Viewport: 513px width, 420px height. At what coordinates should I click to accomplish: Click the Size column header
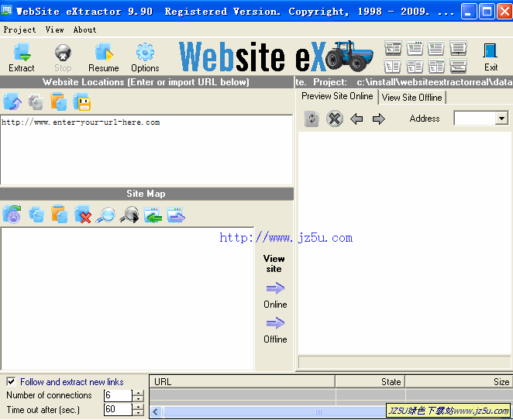459,381
